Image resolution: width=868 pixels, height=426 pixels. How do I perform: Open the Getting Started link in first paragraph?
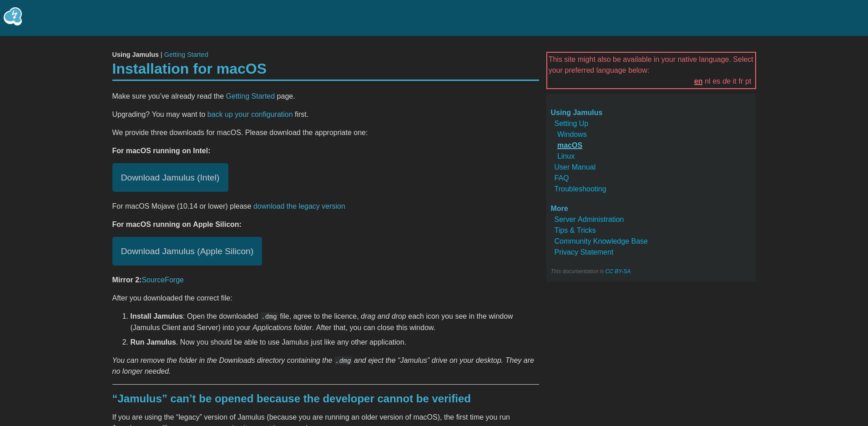click(x=250, y=96)
